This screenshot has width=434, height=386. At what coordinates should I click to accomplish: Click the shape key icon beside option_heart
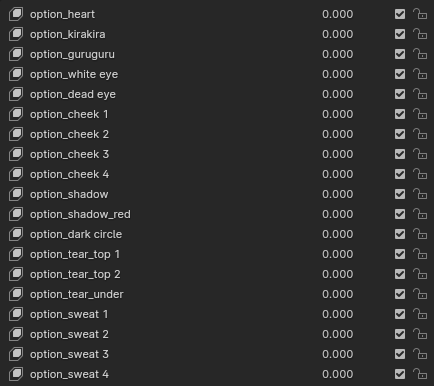click(x=16, y=14)
